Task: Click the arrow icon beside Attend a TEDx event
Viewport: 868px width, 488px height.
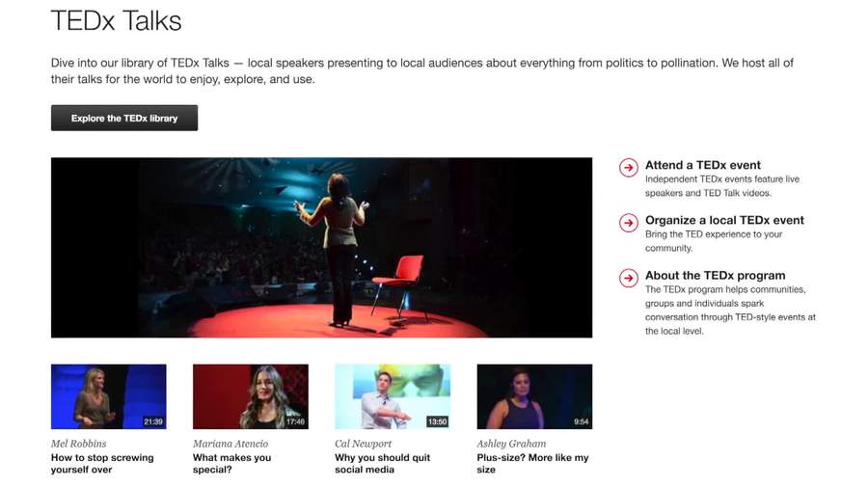Action: [x=628, y=168]
